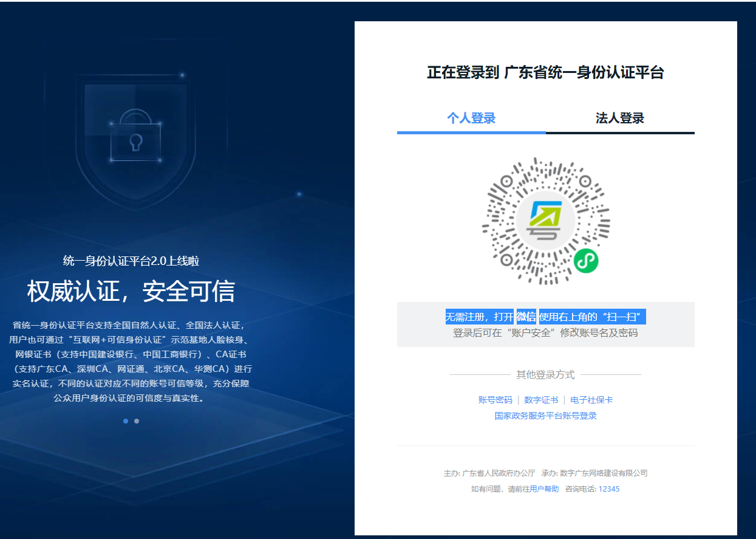Click the blue-green logo in QR code center

(545, 221)
